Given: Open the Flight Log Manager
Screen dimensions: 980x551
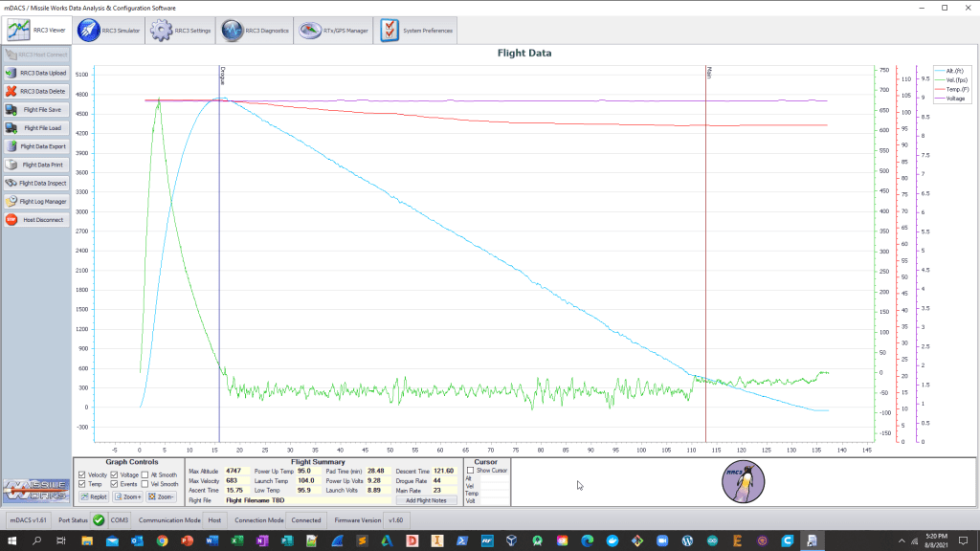Looking at the screenshot, I should coord(36,201).
